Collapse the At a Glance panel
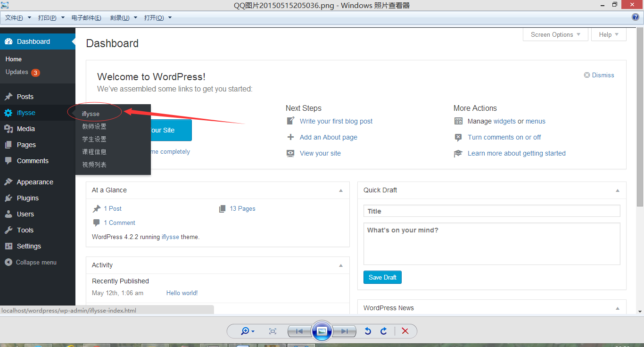Image resolution: width=644 pixels, height=347 pixels. 341,190
